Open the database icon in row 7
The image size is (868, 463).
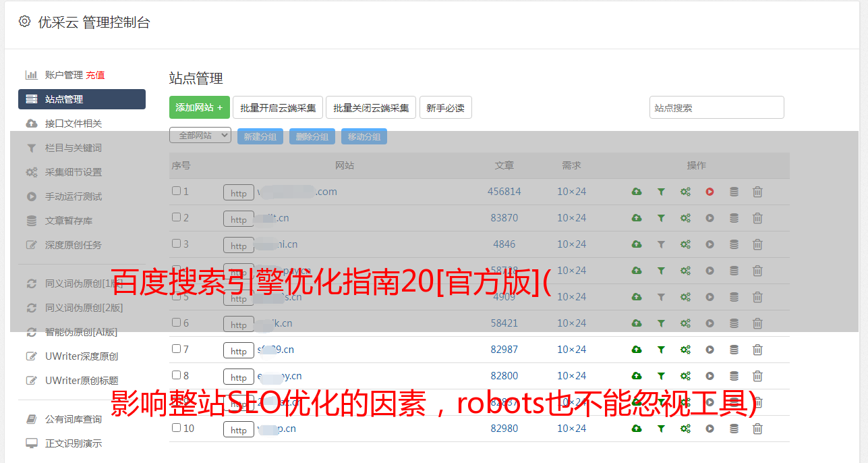(x=734, y=350)
